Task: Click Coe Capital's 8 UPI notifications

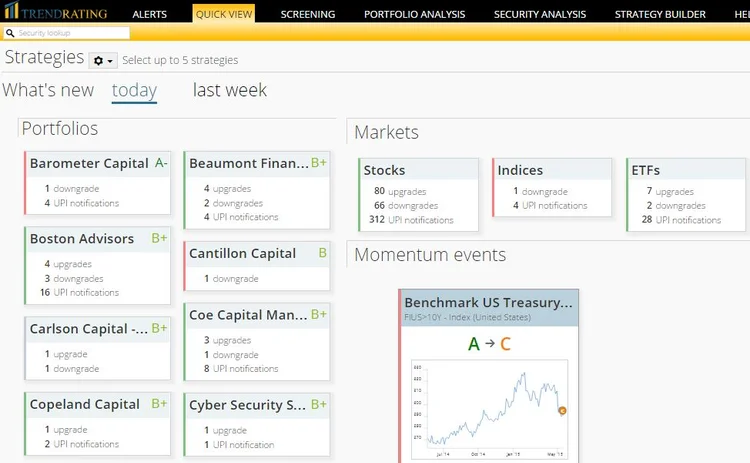Action: point(241,369)
